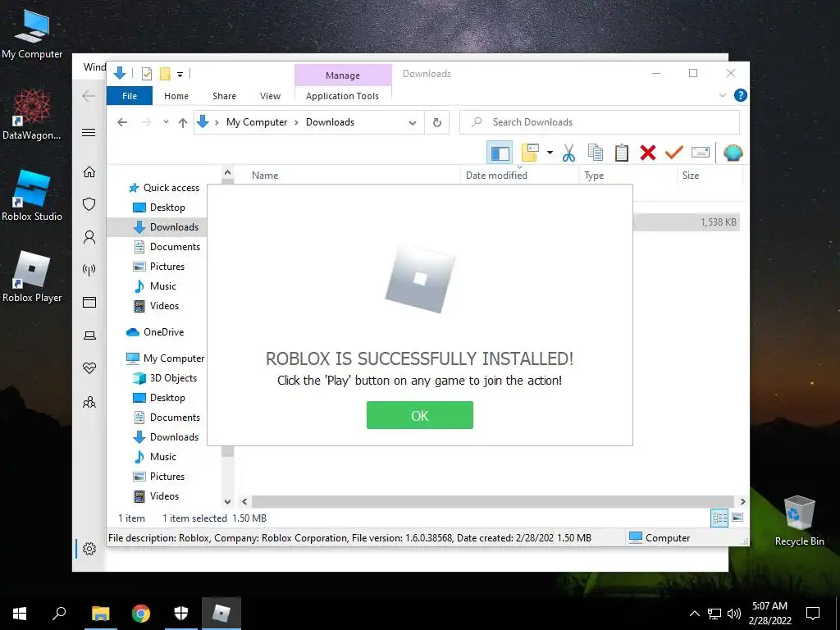
Task: Select the Manage contextual tab
Action: (x=343, y=75)
